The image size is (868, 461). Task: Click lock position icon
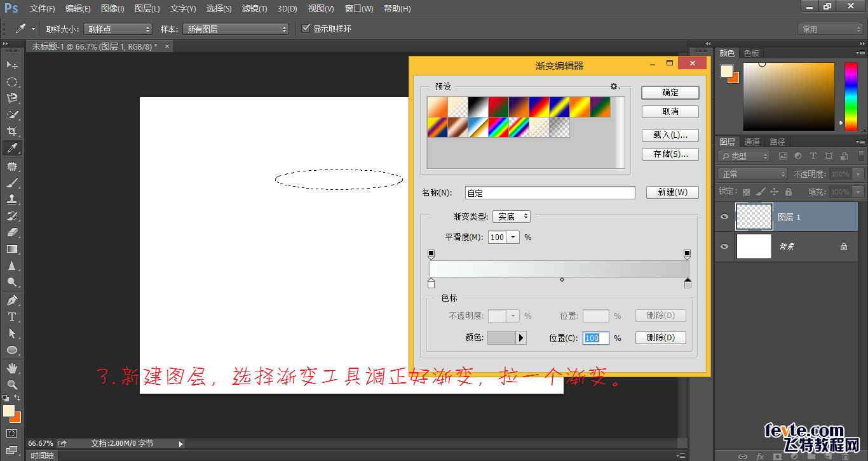[774, 191]
